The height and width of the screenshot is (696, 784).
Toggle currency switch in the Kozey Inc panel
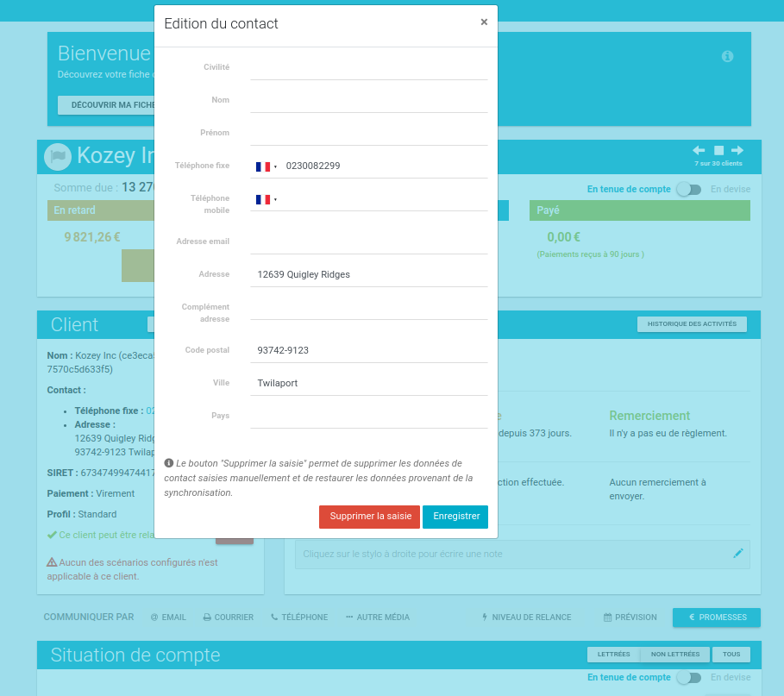tap(688, 189)
